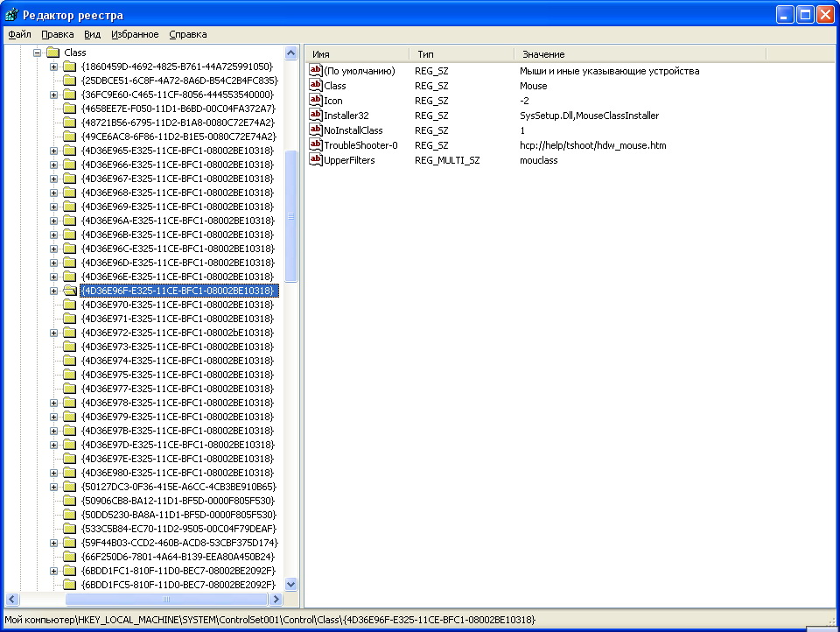
Task: Click the tree pane scroll down arrow
Action: coord(291,584)
